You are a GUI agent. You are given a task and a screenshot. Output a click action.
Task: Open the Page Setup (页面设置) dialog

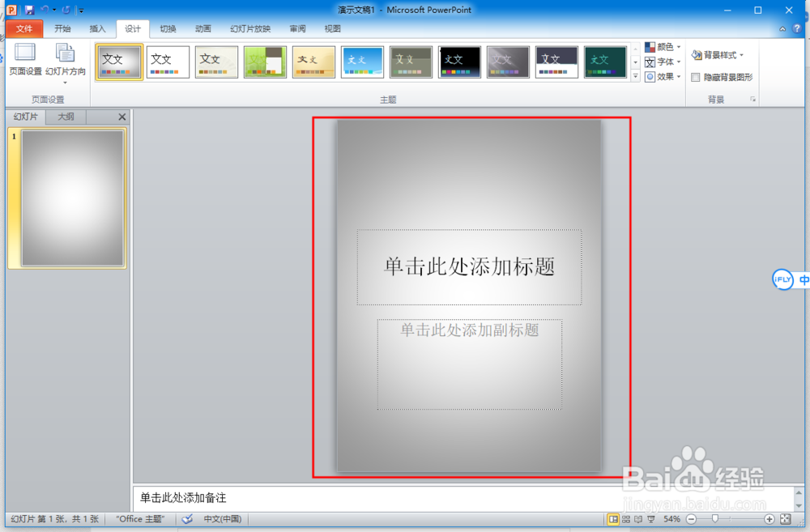[x=25, y=57]
